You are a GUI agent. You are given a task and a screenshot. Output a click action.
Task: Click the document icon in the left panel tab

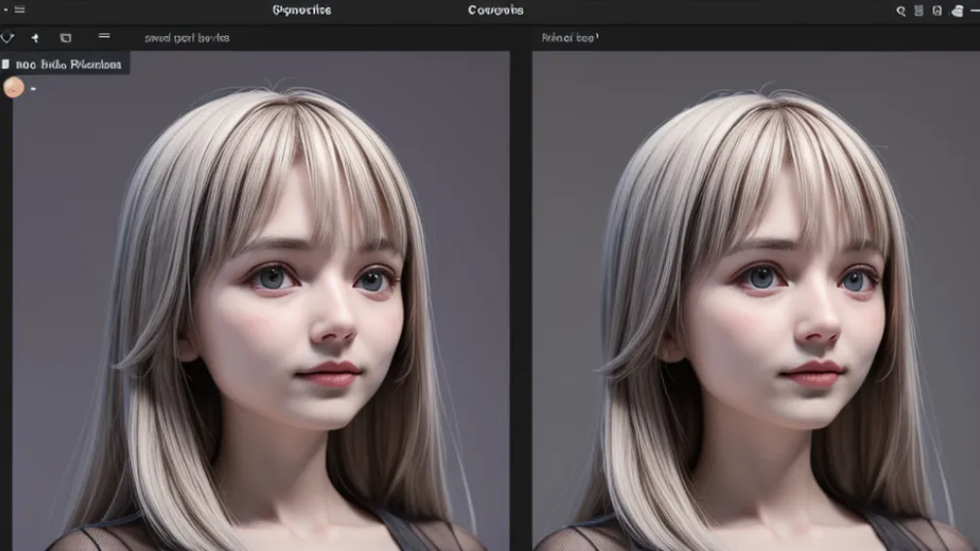click(x=6, y=64)
